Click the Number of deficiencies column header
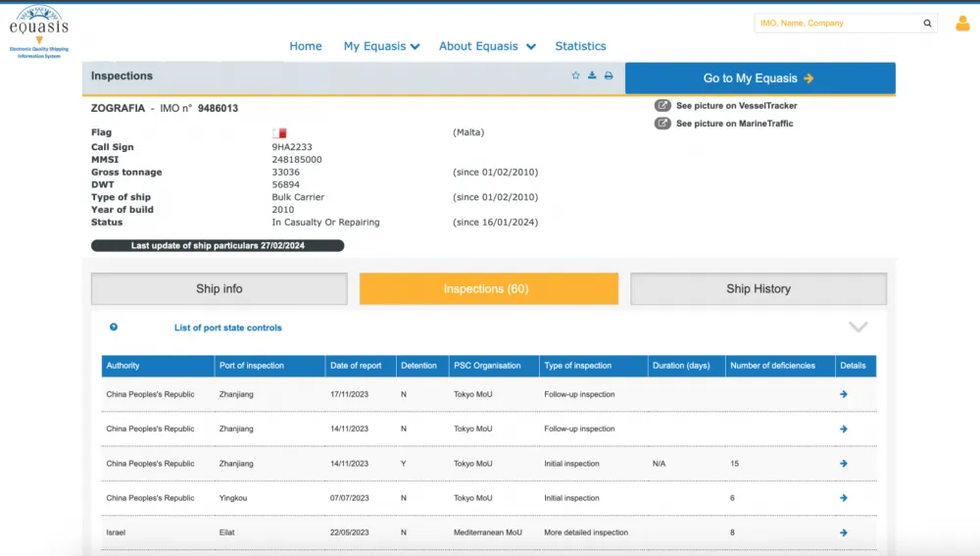Viewport: 980px width, 556px height. (x=780, y=366)
